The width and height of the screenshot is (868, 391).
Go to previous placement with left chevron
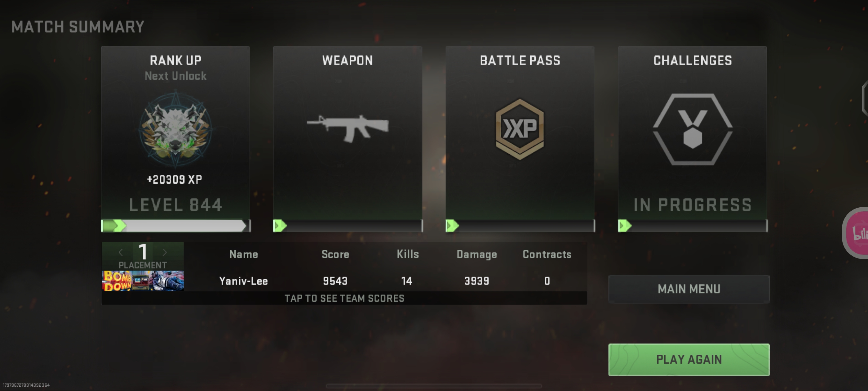[x=121, y=252]
